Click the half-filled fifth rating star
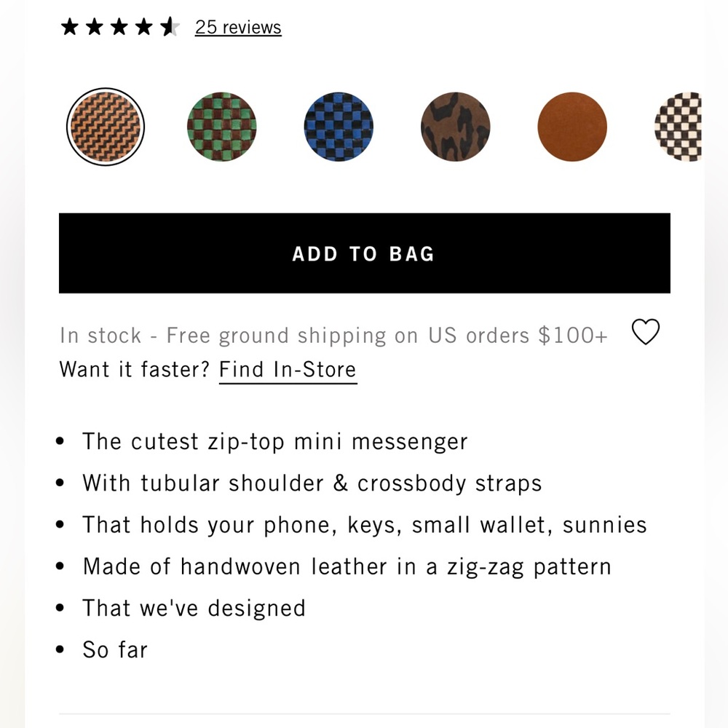Image resolution: width=728 pixels, height=728 pixels. pyautogui.click(x=170, y=28)
